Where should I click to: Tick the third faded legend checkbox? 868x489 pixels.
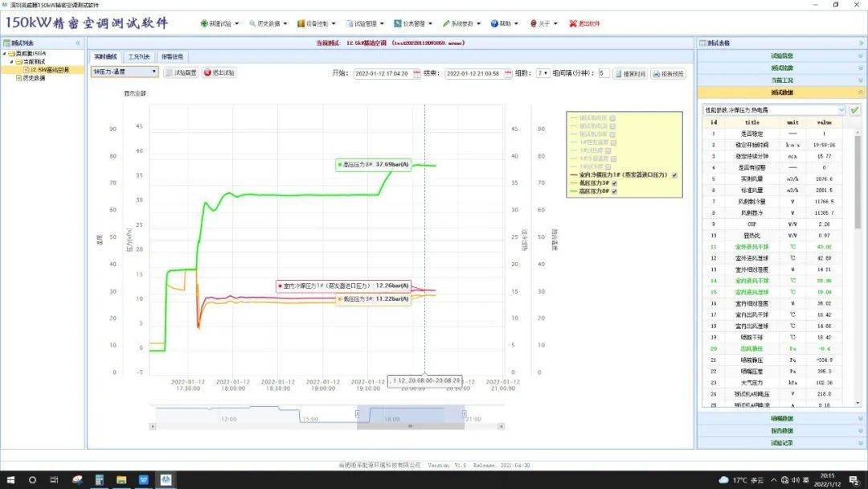pyautogui.click(x=612, y=134)
